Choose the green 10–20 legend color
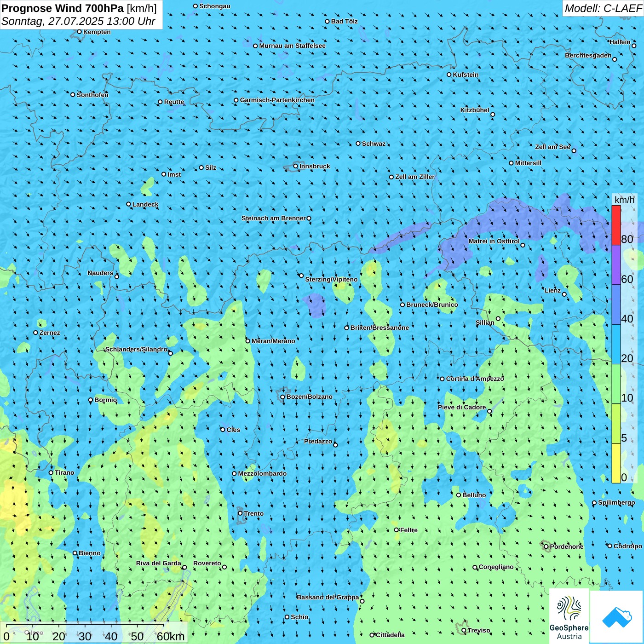 click(x=616, y=384)
